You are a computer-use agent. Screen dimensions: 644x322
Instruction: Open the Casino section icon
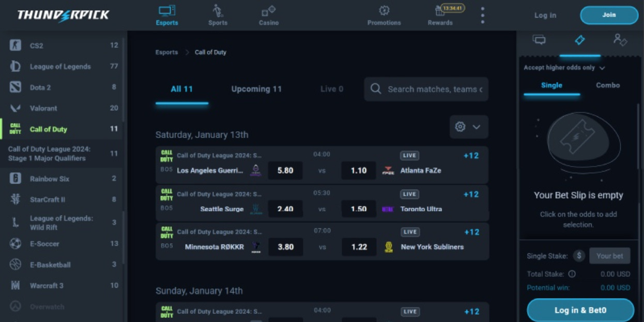click(x=268, y=11)
